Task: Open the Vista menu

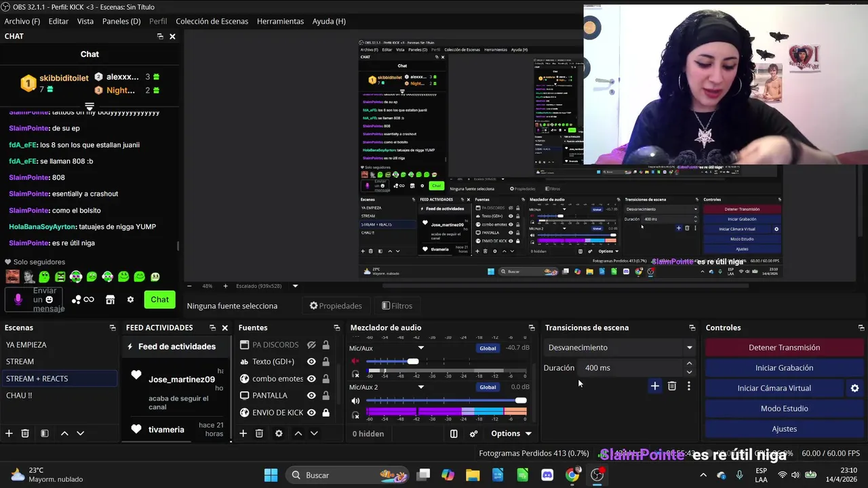Action: [85, 21]
